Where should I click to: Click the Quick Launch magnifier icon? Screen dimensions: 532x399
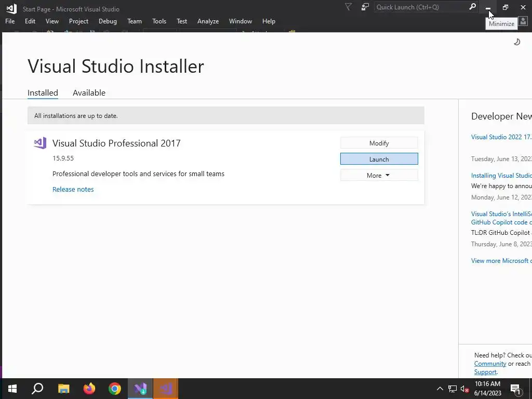coord(472,7)
